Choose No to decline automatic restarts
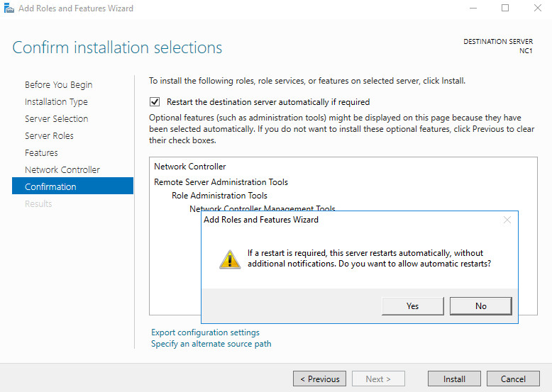The image size is (552, 392). [481, 306]
